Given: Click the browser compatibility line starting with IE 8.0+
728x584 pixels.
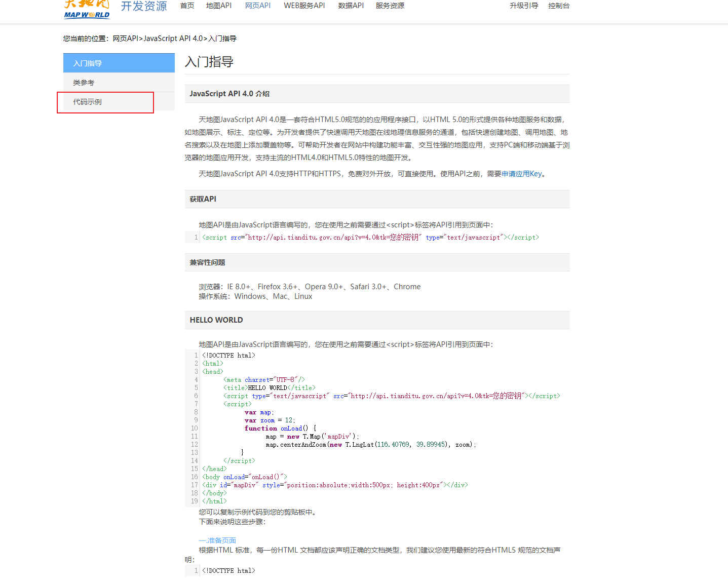Looking at the screenshot, I should [x=310, y=287].
